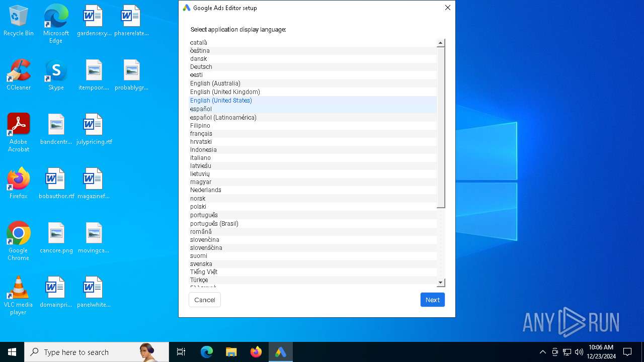
Task: Click the Cancel button
Action: click(205, 300)
